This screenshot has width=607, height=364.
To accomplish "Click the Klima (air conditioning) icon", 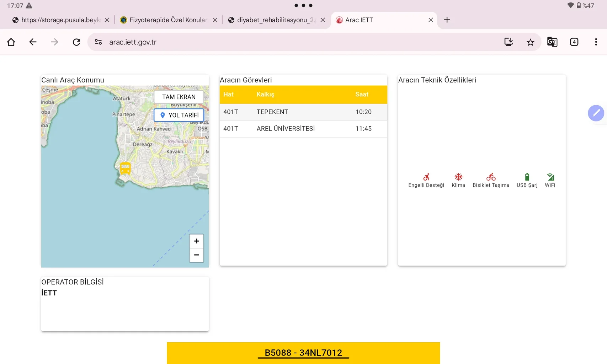I will 458,177.
